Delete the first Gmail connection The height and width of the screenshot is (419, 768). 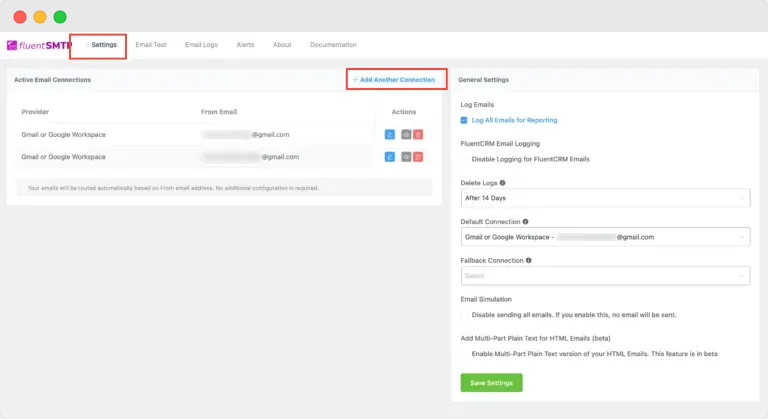coord(418,134)
